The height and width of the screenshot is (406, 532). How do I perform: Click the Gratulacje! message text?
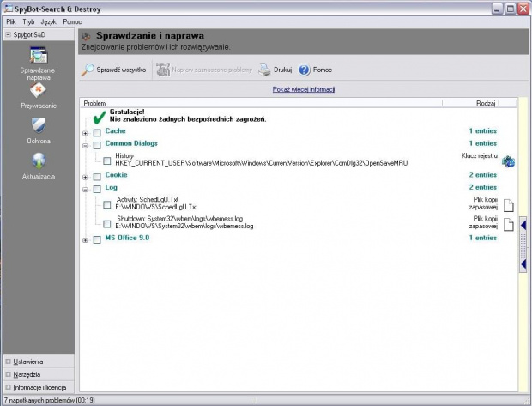coord(127,112)
